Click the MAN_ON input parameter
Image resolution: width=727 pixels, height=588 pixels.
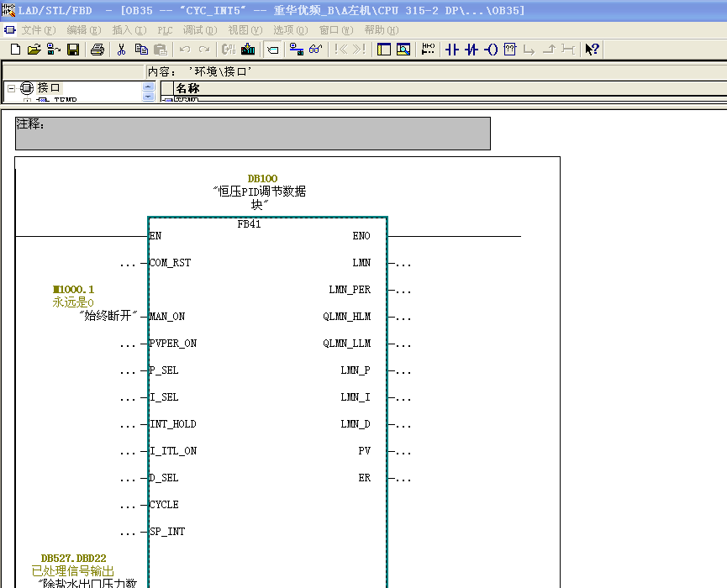coord(167,317)
